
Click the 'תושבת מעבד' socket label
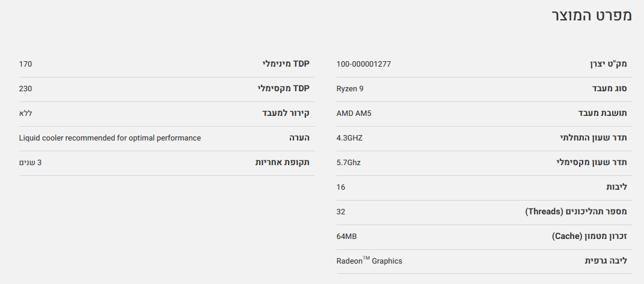coord(603,113)
